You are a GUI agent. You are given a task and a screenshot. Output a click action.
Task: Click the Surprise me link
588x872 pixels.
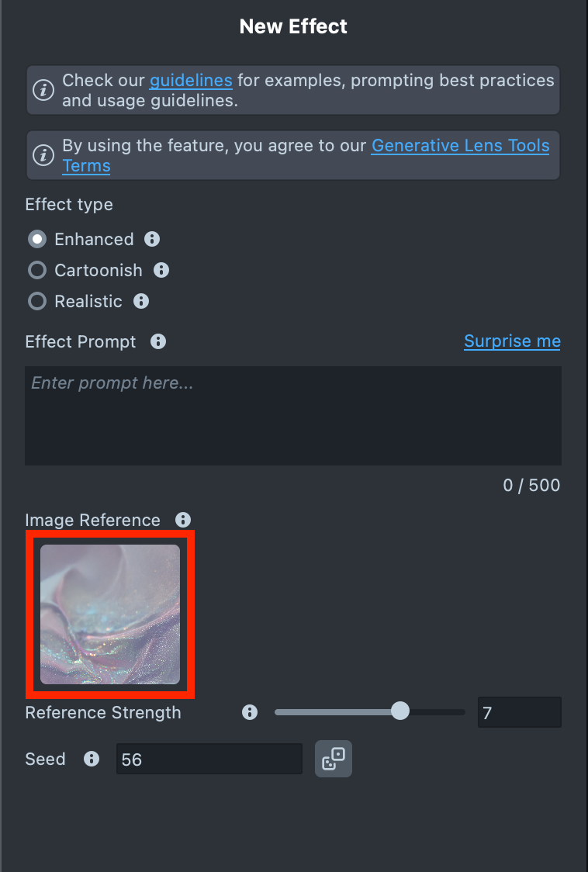coord(512,341)
